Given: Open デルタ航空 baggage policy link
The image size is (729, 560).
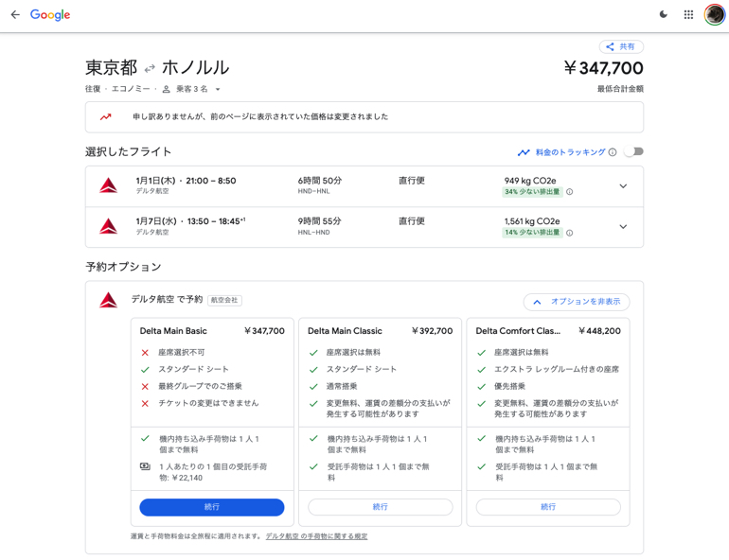Looking at the screenshot, I should 316,536.
